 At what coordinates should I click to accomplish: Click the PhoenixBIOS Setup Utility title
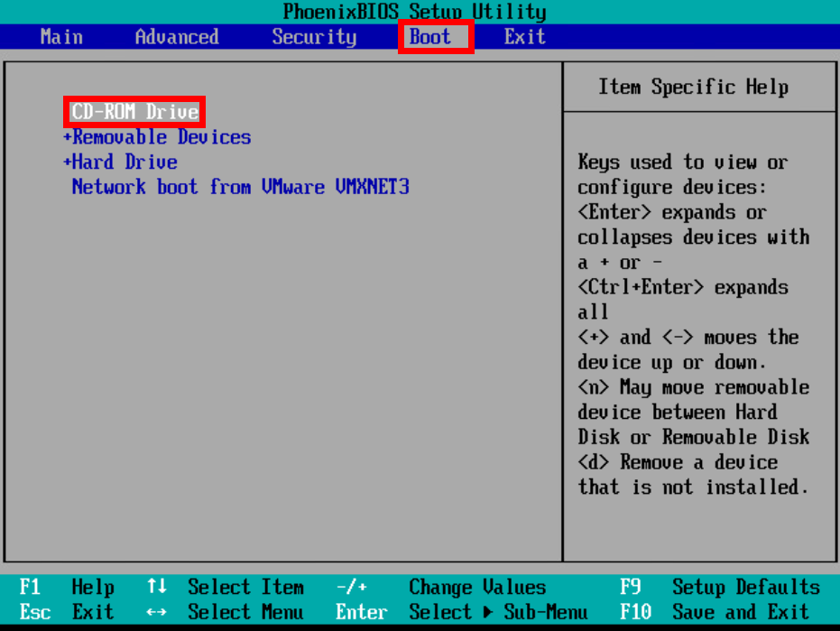[415, 12]
